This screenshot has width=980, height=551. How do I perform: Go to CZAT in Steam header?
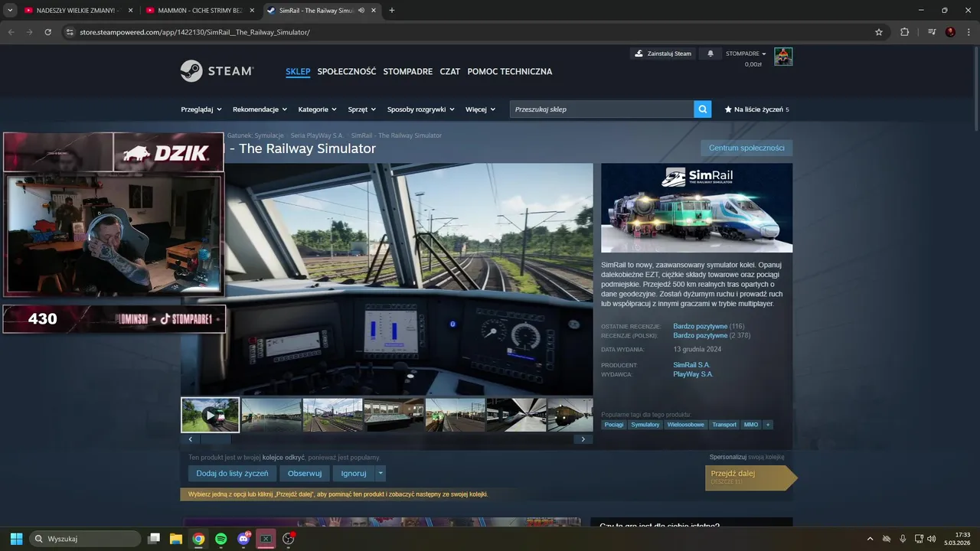coord(450,71)
